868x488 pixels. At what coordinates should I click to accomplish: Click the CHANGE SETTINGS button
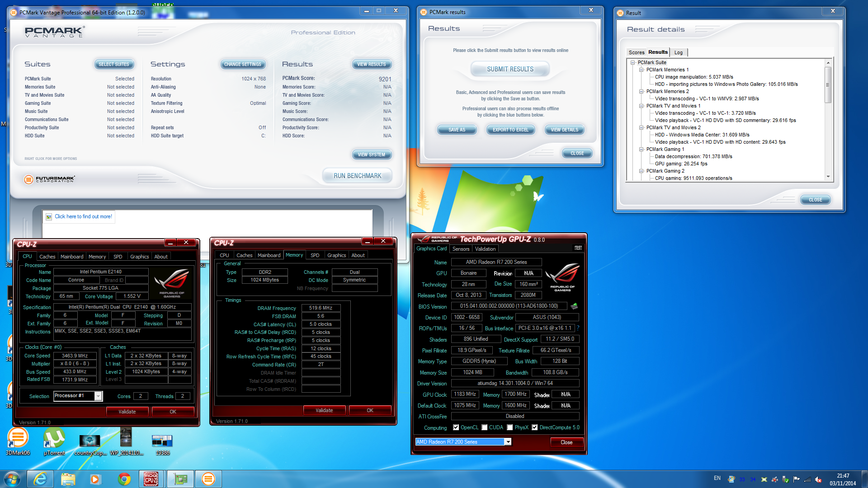242,64
